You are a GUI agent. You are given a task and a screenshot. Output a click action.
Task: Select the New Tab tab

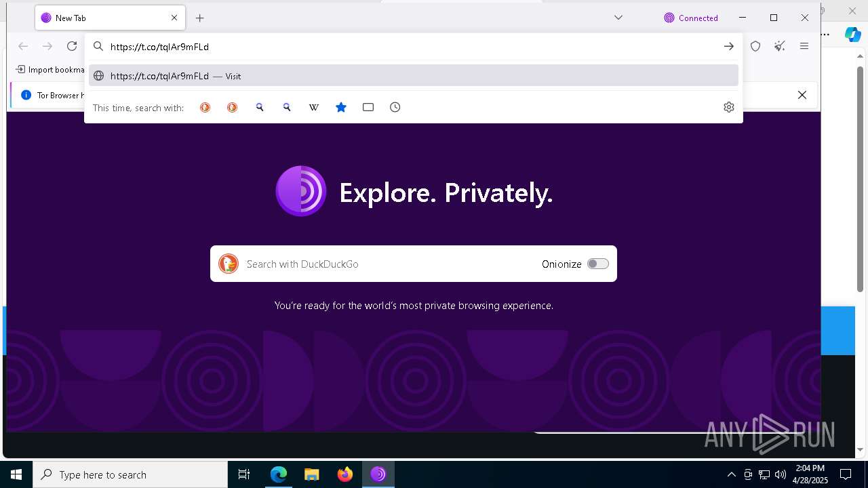110,18
